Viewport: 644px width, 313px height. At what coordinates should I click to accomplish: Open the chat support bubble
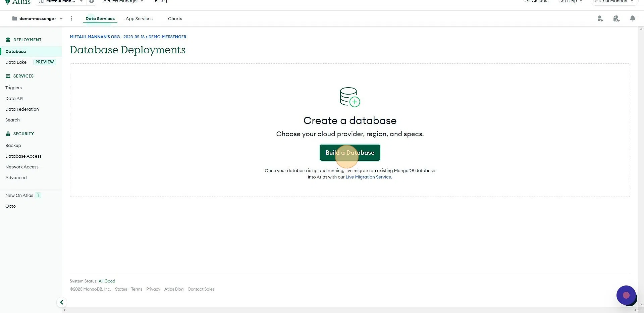tap(626, 296)
